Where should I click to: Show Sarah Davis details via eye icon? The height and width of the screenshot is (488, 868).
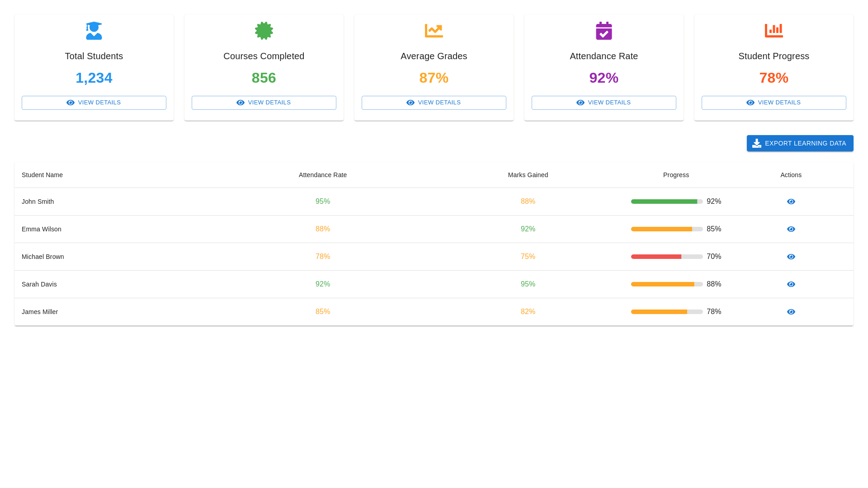pos(791,284)
